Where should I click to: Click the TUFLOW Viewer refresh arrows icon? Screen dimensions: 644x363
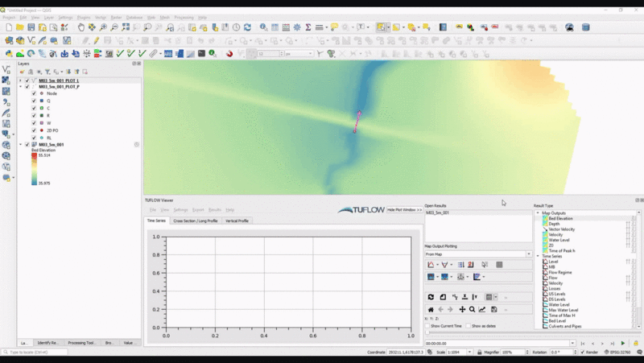click(431, 297)
